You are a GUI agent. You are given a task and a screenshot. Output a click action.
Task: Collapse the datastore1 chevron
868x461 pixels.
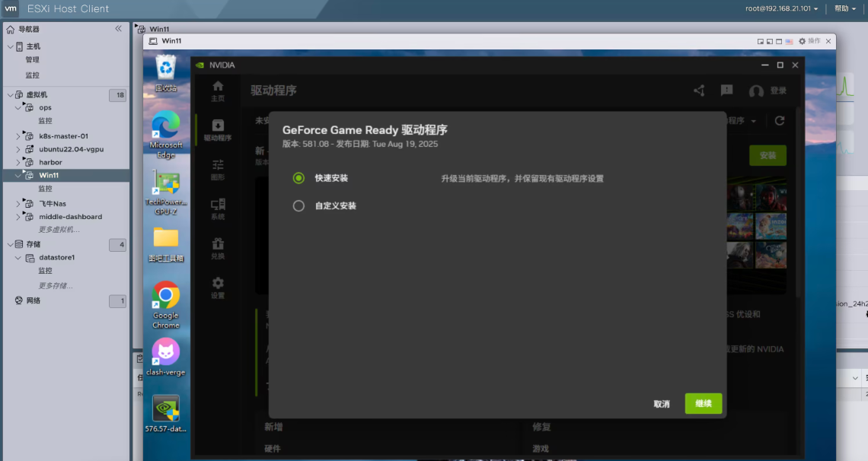point(18,258)
